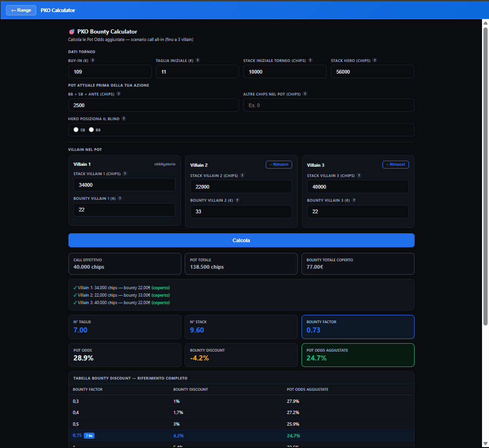Click help icon next to Hero Posiziona il Blind
Viewport: 489px width, 448px height.
coord(124,118)
